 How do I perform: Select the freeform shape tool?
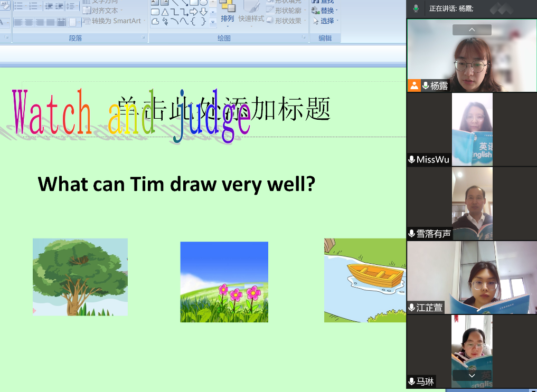(x=155, y=22)
